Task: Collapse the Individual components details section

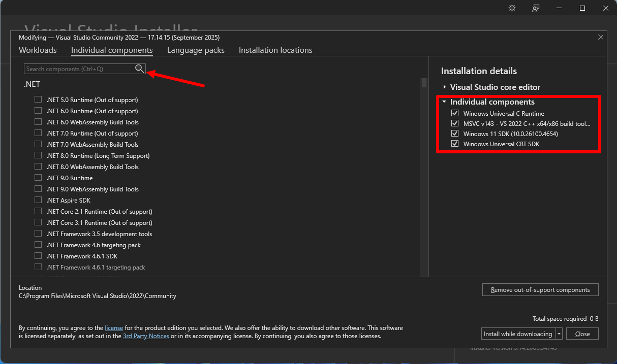Action: pyautogui.click(x=444, y=102)
